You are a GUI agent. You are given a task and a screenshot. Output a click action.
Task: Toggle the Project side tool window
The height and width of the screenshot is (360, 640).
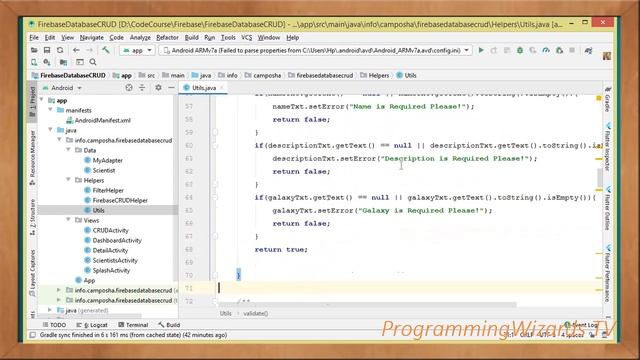pyautogui.click(x=32, y=102)
